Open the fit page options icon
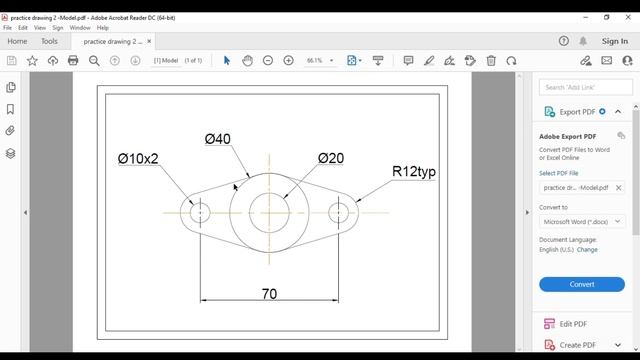Viewport: 640px width, 360px height. (x=354, y=61)
